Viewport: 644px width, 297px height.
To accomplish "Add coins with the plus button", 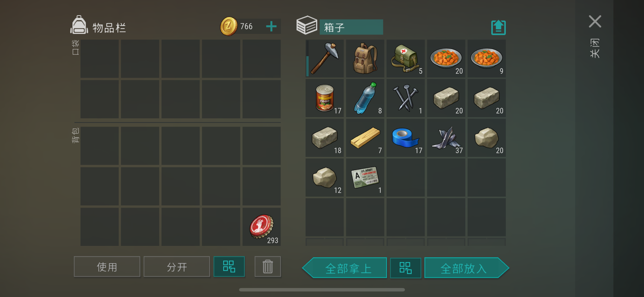I will pos(271,26).
